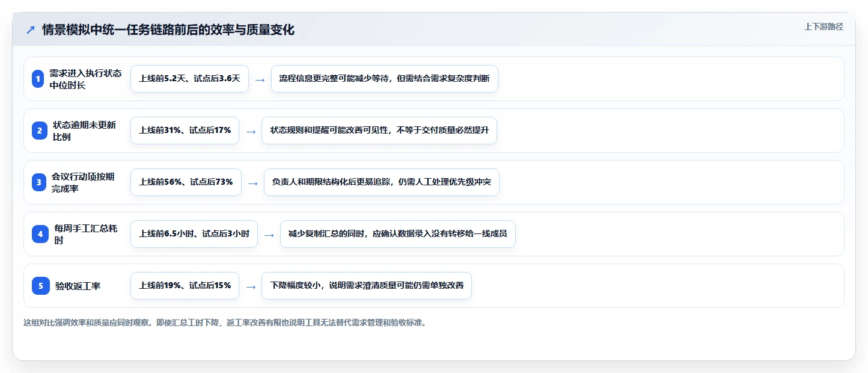Click the arrow after 上线前31% chip
Viewport: 868px width, 373px height.
[250, 131]
